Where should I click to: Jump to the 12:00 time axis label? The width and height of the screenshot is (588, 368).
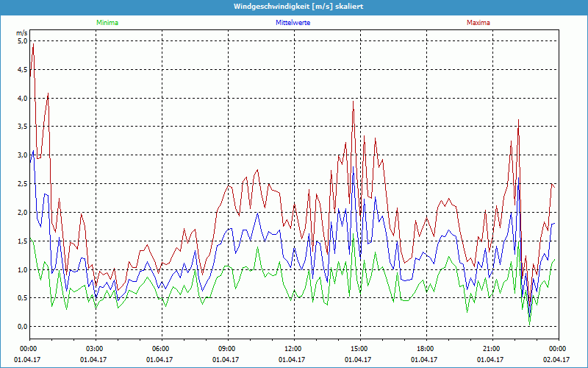[293, 348]
